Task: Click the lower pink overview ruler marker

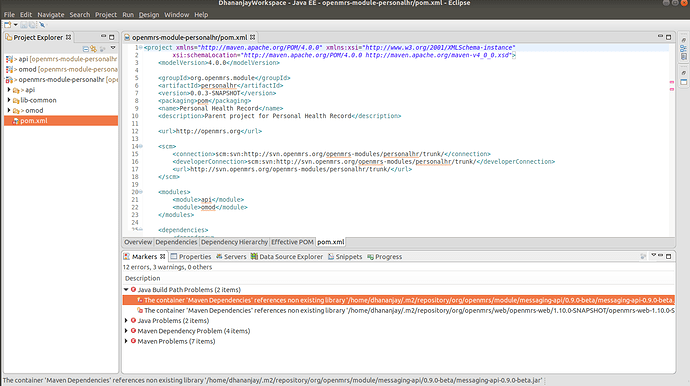Action: click(672, 89)
